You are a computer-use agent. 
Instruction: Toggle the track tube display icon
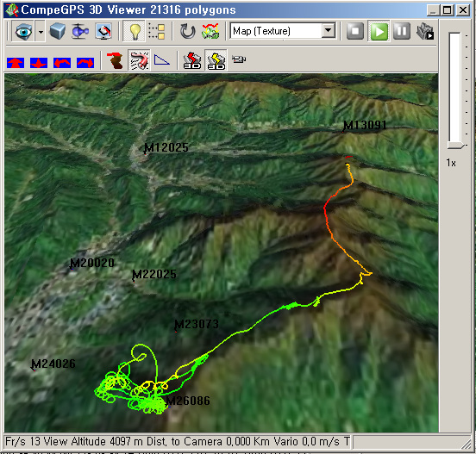[x=139, y=59]
